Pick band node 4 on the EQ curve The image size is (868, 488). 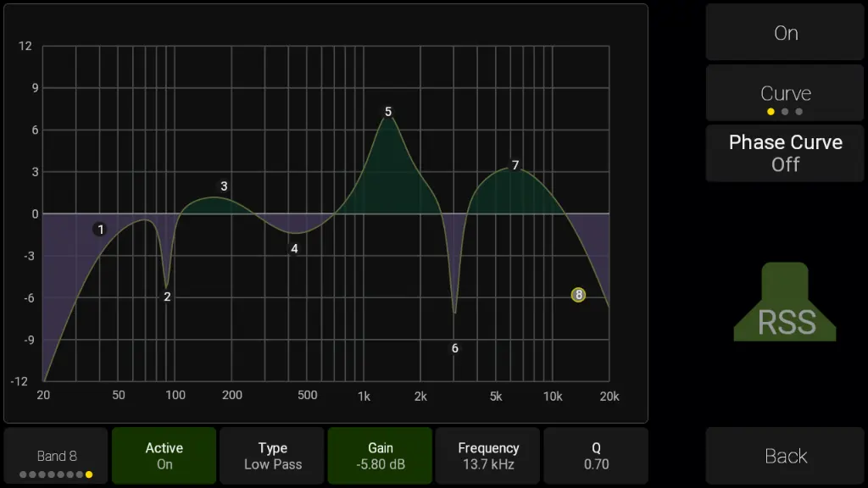point(294,249)
